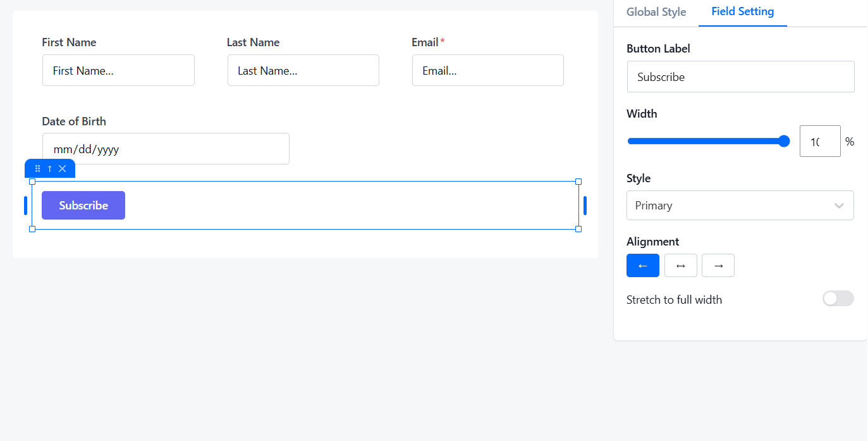Viewport: 868px width, 441px height.
Task: Switch to the Global Style tab
Action: [x=656, y=12]
